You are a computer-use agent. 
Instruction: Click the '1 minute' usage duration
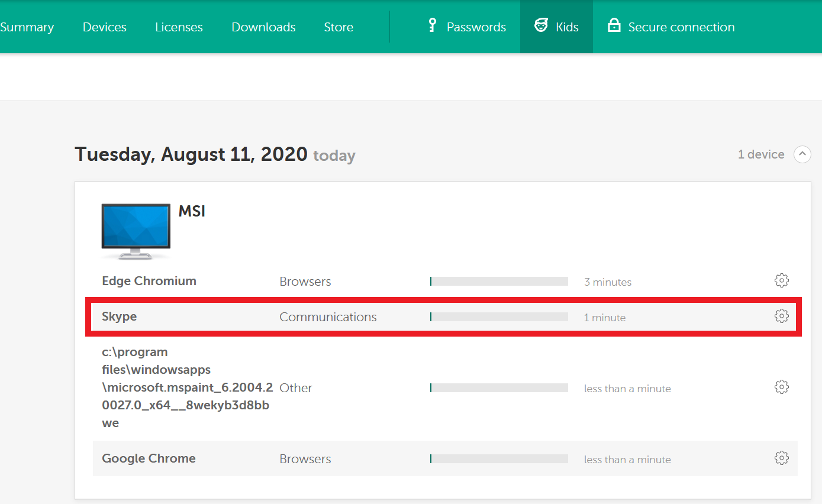[605, 318]
